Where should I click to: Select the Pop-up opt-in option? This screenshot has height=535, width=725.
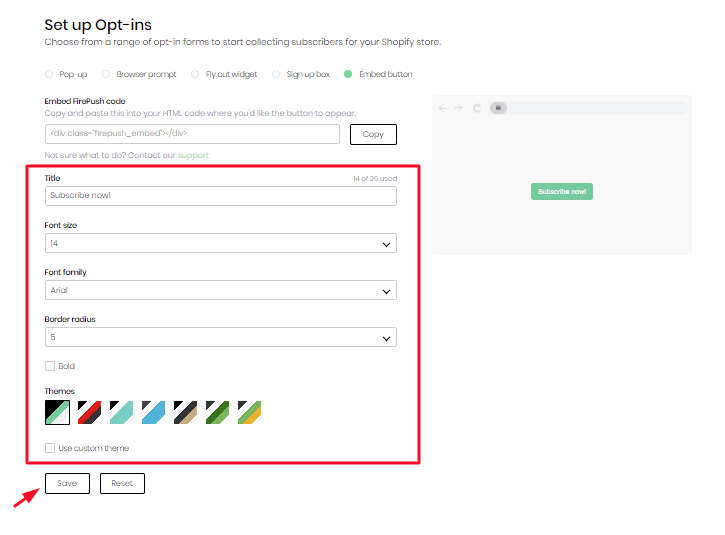(50, 74)
